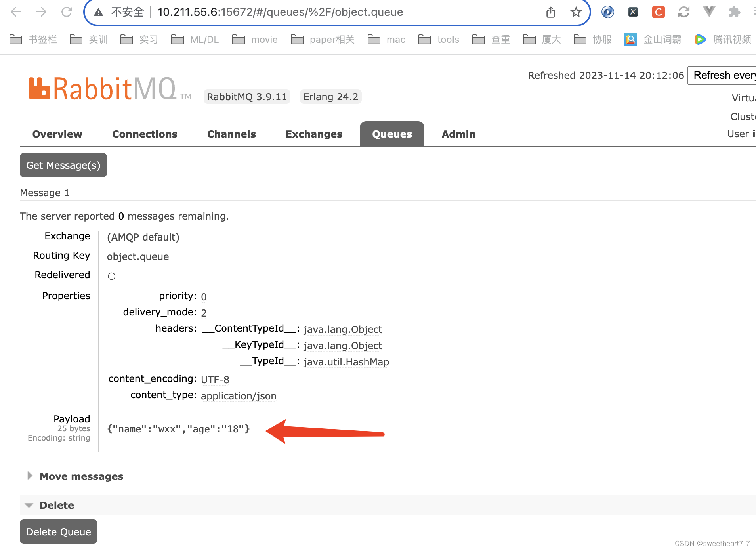756x550 pixels.
Task: Open the Refresh every dropdown
Action: [722, 75]
